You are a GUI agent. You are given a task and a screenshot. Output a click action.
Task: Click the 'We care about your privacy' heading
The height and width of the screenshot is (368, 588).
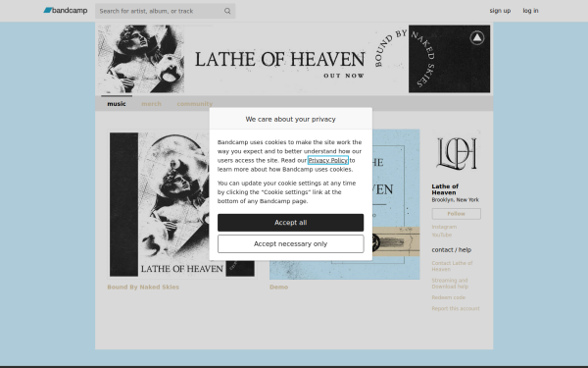[291, 119]
